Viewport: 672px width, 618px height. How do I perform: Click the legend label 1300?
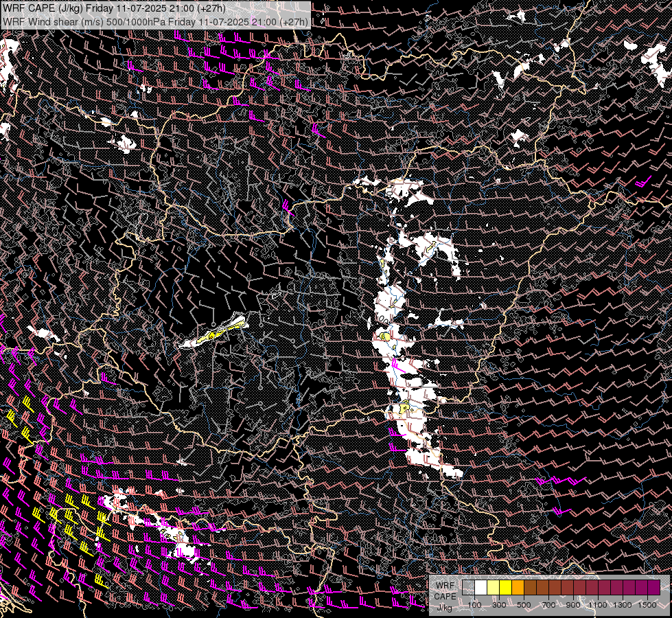(x=623, y=605)
